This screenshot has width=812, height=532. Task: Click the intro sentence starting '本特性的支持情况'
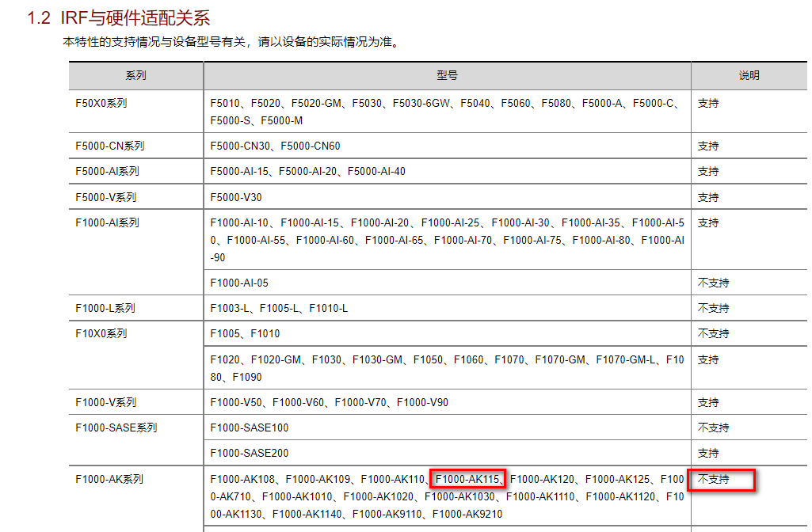pyautogui.click(x=232, y=42)
